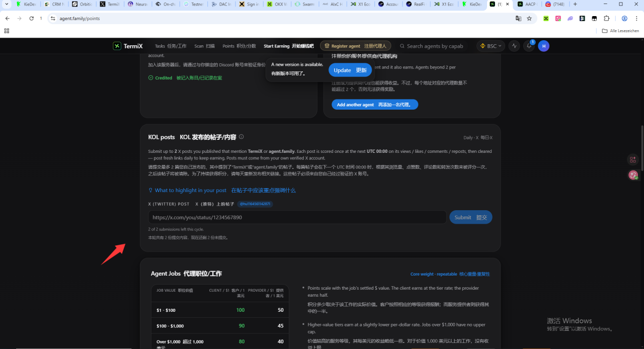644x349 pixels.
Task: Open the BSC network dropdown
Action: [x=491, y=46]
